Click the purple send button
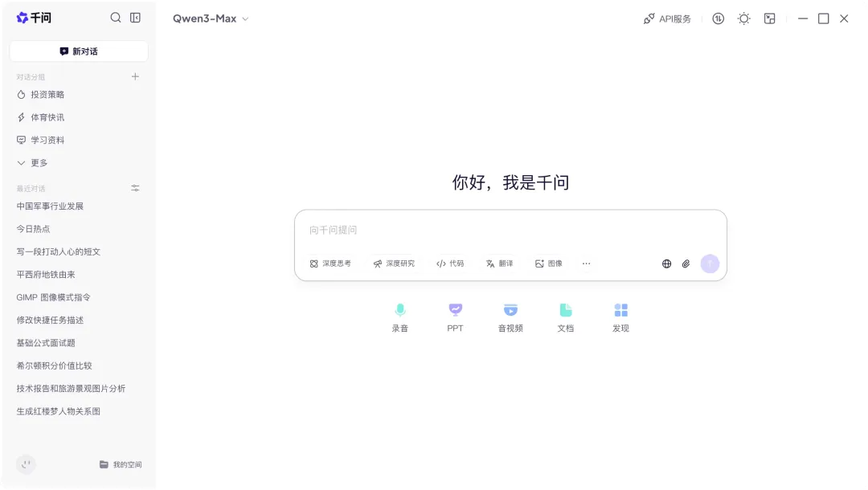The height and width of the screenshot is (490, 868). [710, 263]
